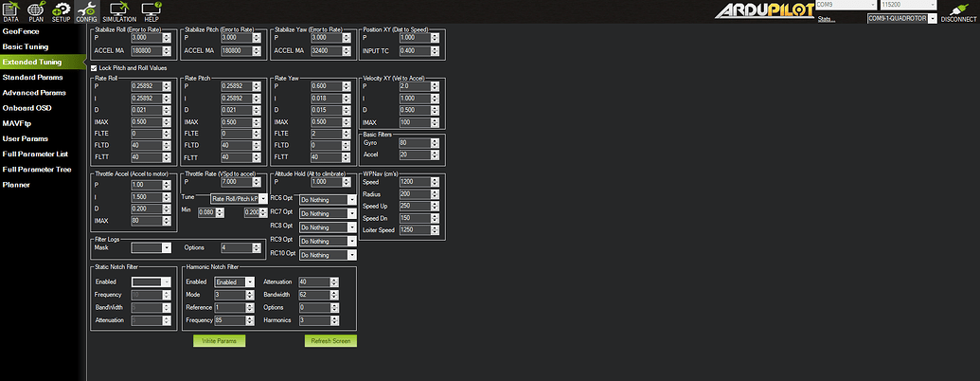980x381 pixels.
Task: Open the Filter Logs Mask dropdown
Action: pos(151,247)
